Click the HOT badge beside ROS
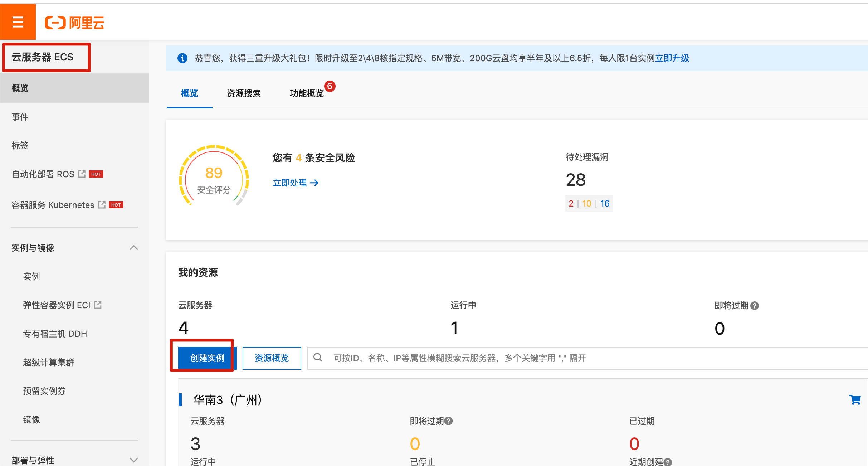Screen dimensions: 868x466 coord(96,174)
